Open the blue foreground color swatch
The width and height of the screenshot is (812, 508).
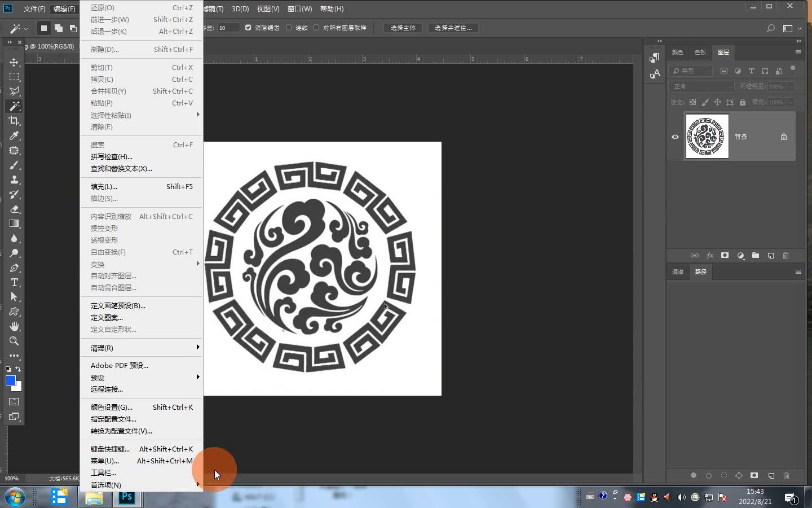pos(10,380)
